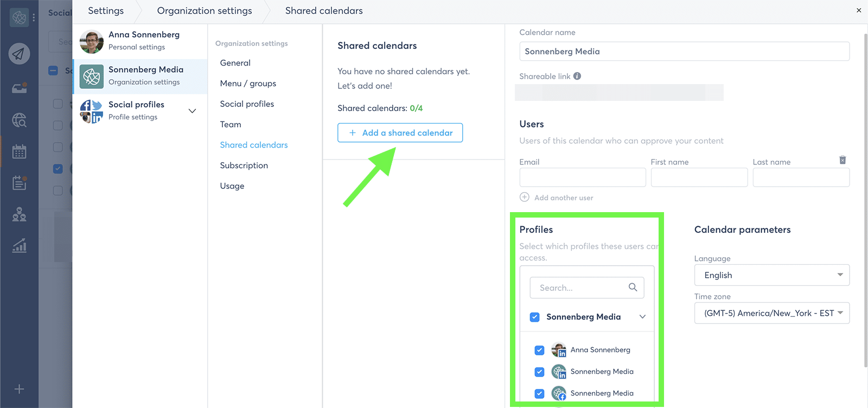Click Add another user link
868x408 pixels.
563,198
